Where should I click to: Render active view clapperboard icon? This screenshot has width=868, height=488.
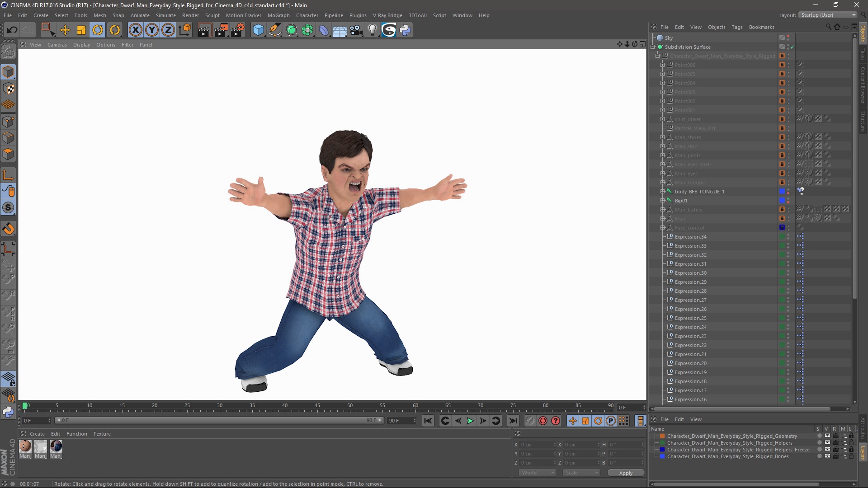point(204,30)
